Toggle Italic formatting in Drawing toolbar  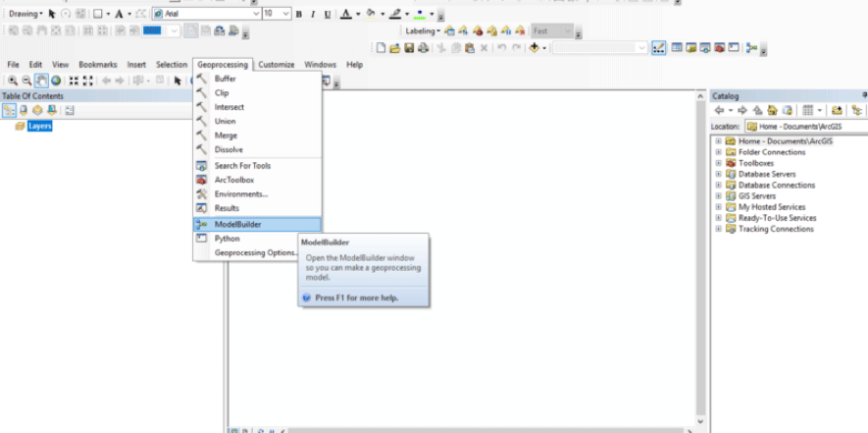click(313, 15)
